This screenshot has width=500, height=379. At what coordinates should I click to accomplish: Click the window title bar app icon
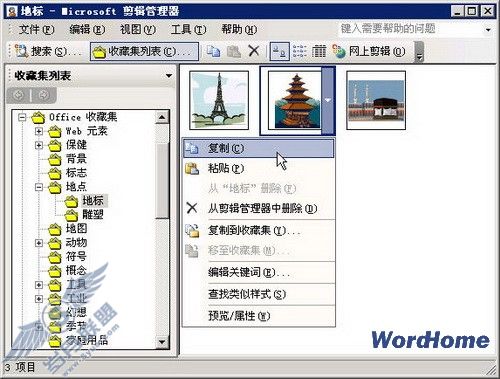pyautogui.click(x=12, y=12)
